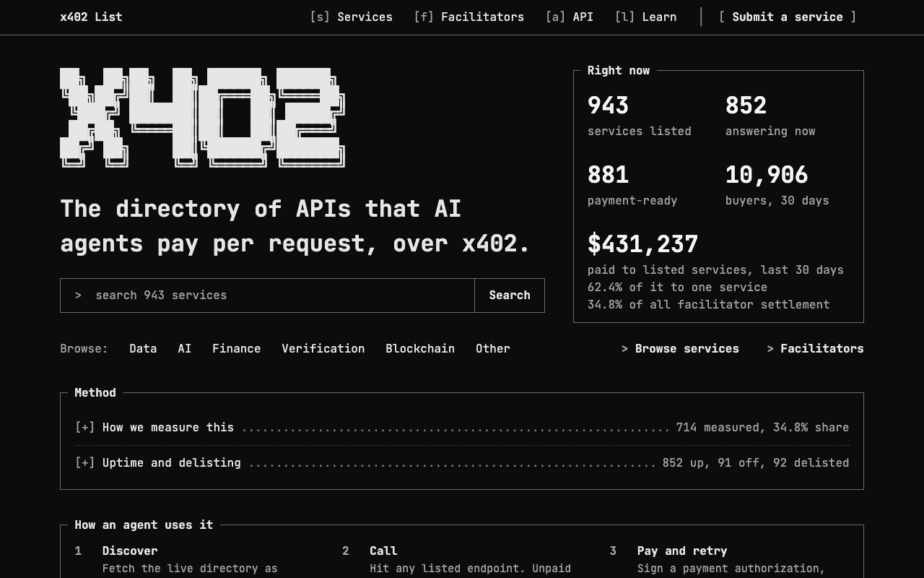This screenshot has width=924, height=578.
Task: Click the Search button
Action: pyautogui.click(x=510, y=296)
